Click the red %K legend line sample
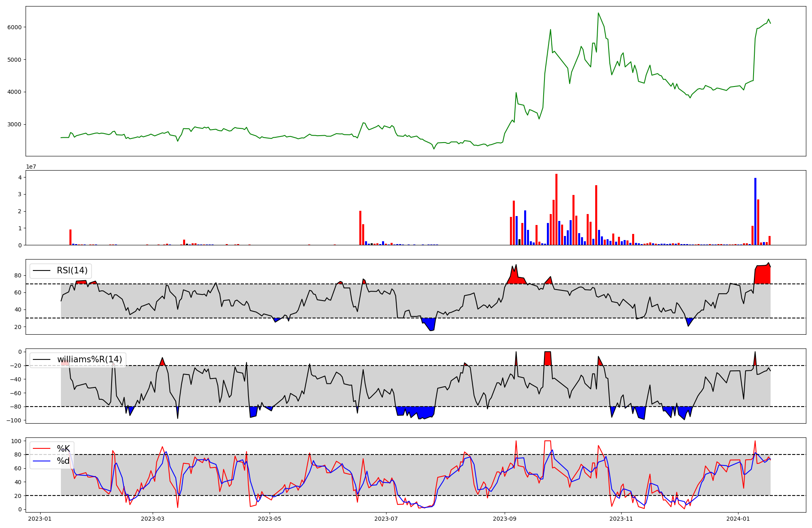812x528 pixels. coord(41,449)
